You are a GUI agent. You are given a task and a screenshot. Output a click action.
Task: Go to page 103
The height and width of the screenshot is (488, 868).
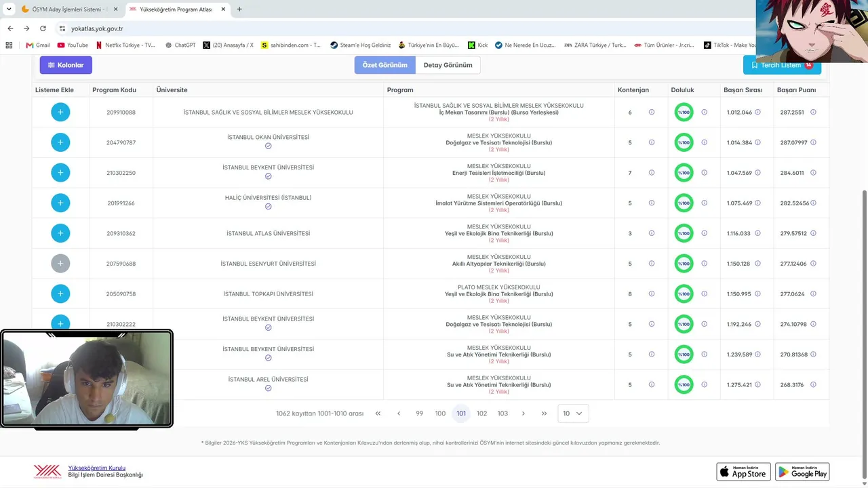tap(502, 413)
